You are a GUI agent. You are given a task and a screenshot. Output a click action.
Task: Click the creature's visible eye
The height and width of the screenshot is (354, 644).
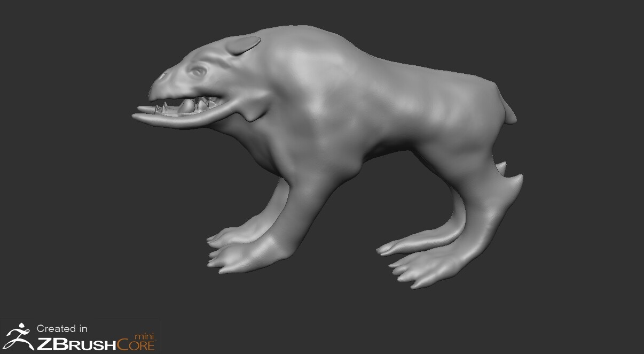199,72
